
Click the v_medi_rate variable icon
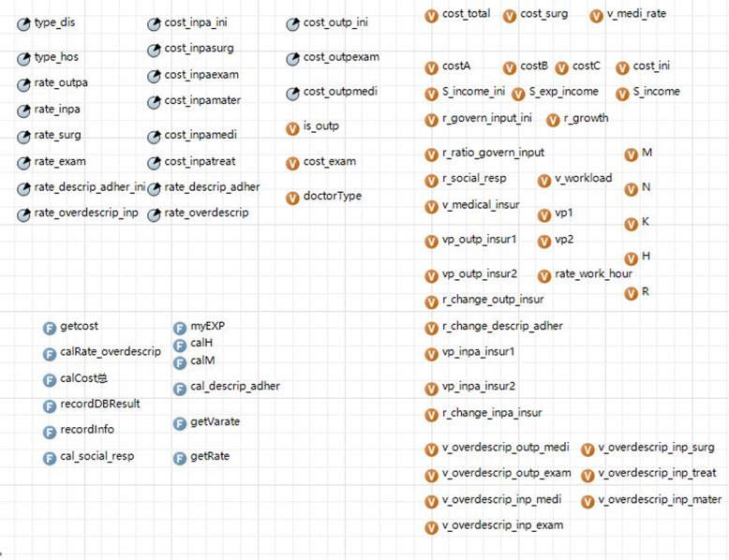[596, 15]
